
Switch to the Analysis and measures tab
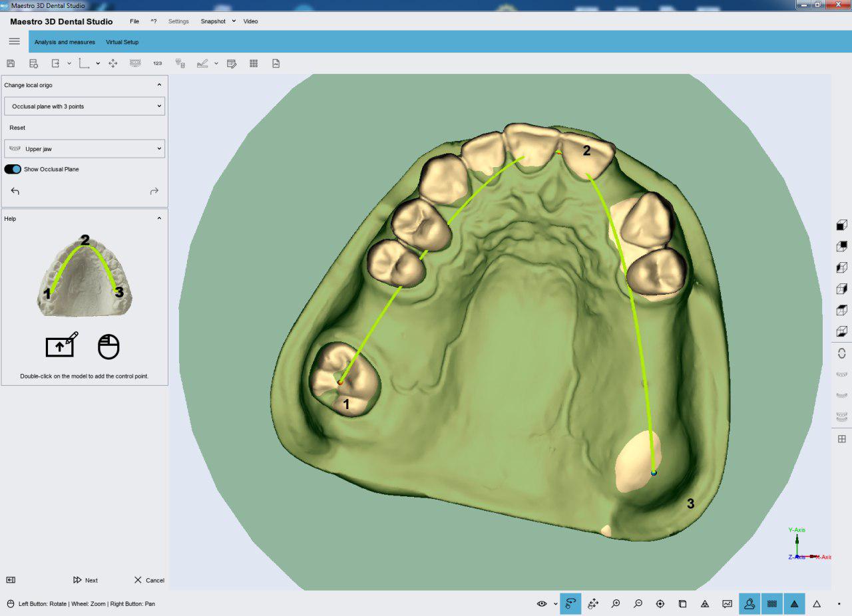(65, 42)
